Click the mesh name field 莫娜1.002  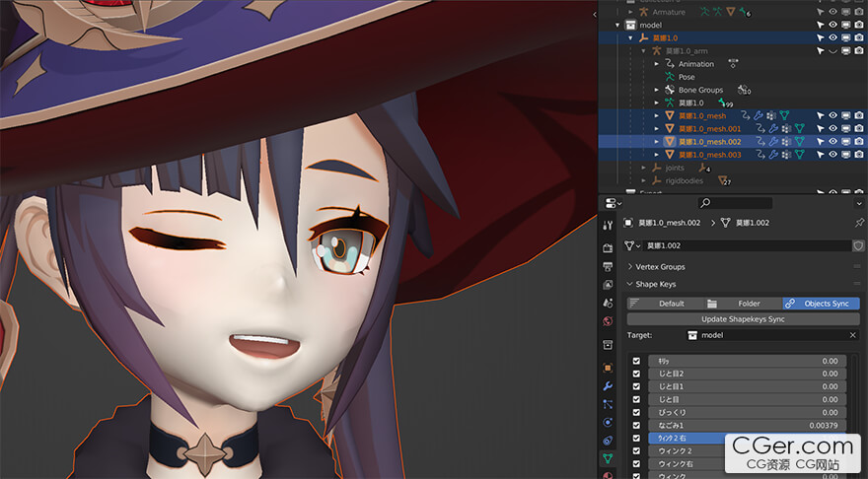[747, 245]
